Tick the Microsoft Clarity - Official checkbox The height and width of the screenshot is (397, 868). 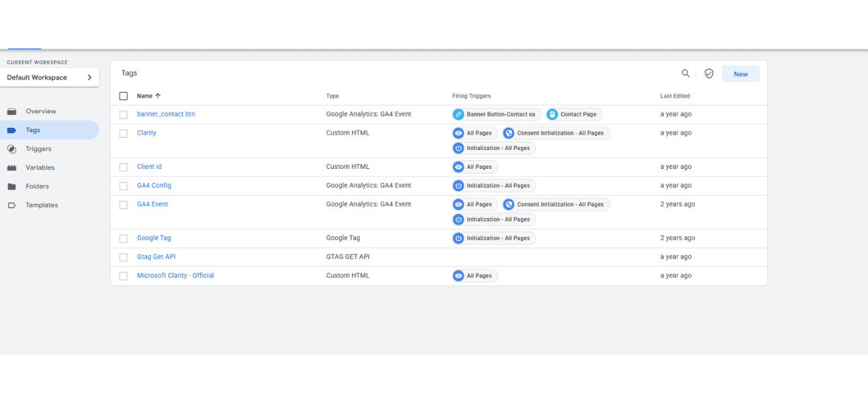pyautogui.click(x=123, y=276)
